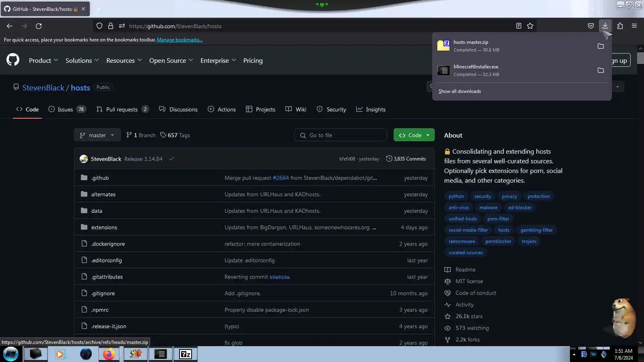Open MinecraftInstaller.exe download entry
Viewport: 644px width, 362px height.
coord(513,70)
